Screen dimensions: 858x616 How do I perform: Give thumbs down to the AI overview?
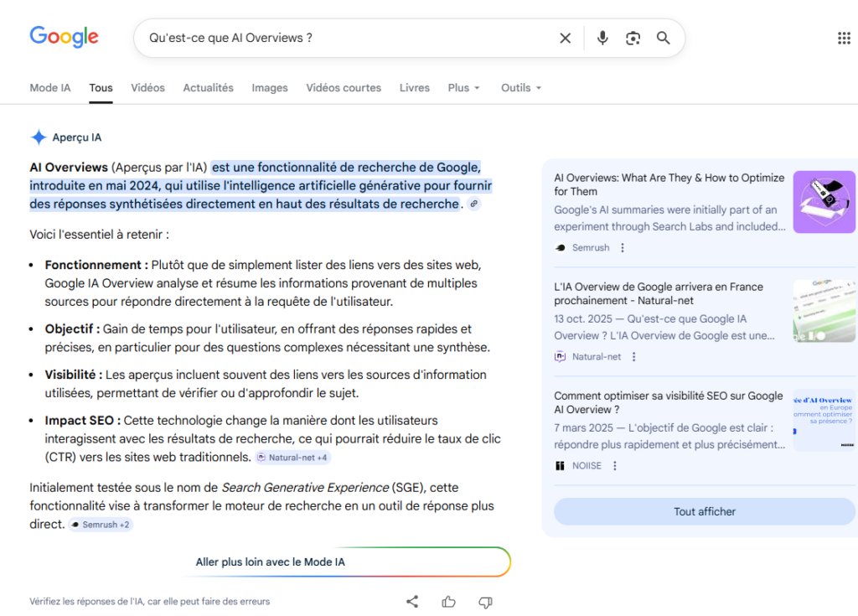[x=484, y=601]
